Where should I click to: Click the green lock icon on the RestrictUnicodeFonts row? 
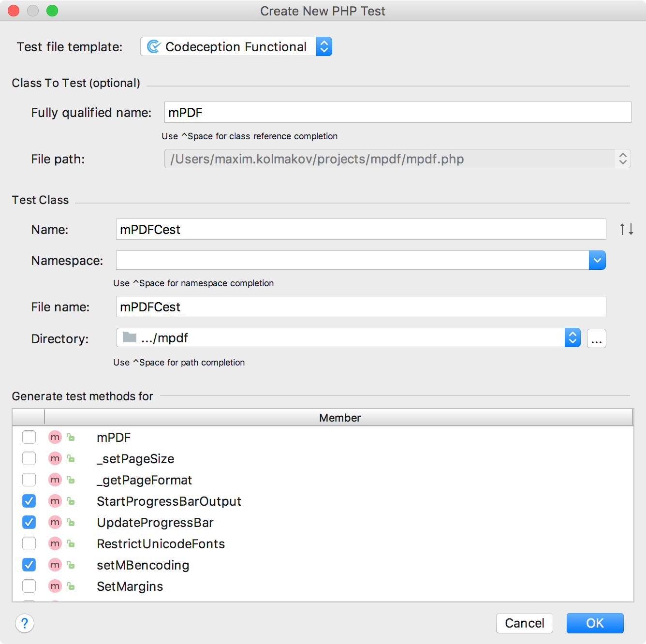71,544
